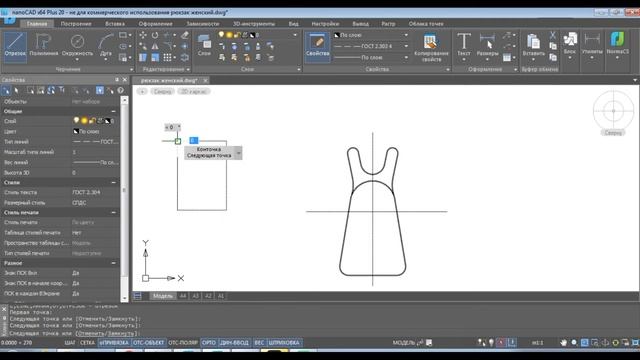Toggle СЕТКА grid in status bar
The height and width of the screenshot is (360, 640).
87,342
